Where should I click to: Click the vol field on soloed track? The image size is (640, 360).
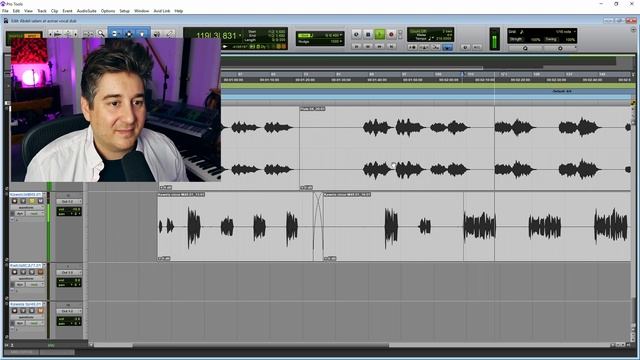point(69,209)
